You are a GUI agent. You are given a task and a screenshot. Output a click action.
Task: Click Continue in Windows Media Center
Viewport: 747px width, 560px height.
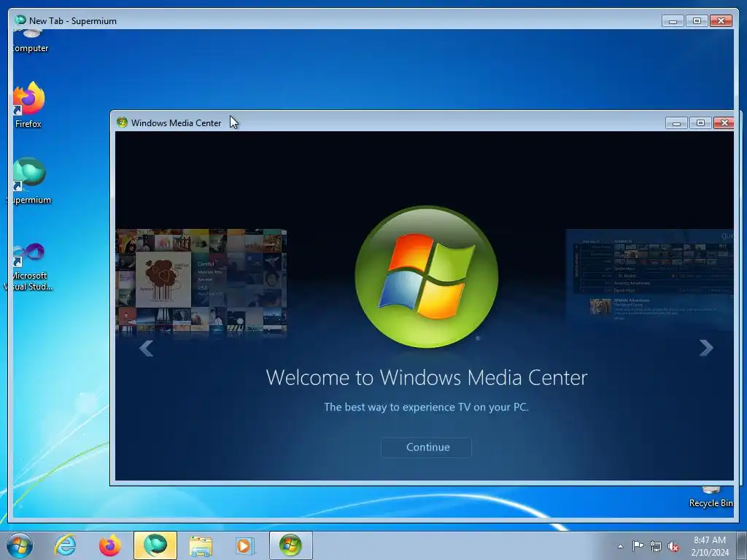(x=426, y=447)
